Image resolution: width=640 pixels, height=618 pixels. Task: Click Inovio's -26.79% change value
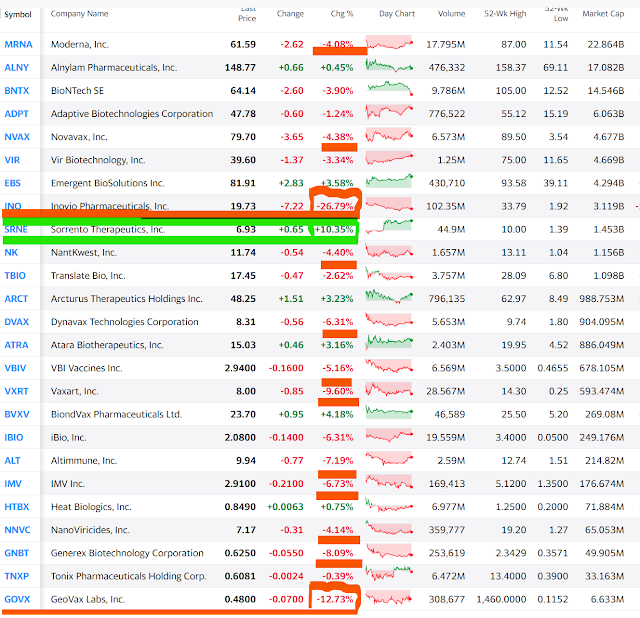335,206
